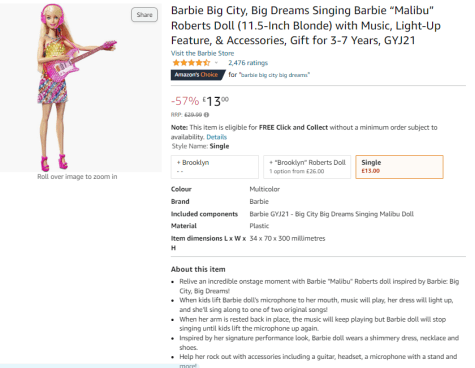Click the Item dimensions row label
The width and height of the screenshot is (475, 368).
(208, 243)
